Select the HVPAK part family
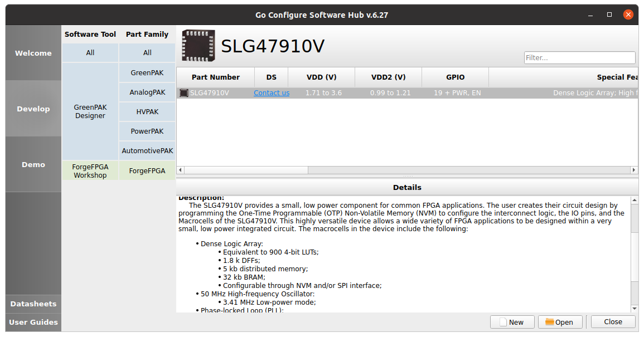 point(147,111)
